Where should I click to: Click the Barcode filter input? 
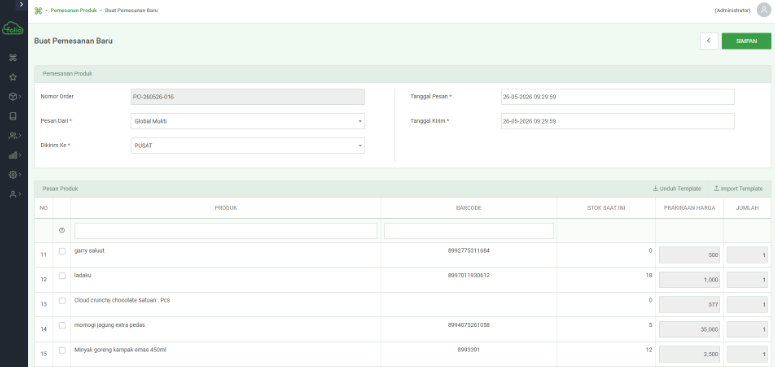pyautogui.click(x=469, y=231)
